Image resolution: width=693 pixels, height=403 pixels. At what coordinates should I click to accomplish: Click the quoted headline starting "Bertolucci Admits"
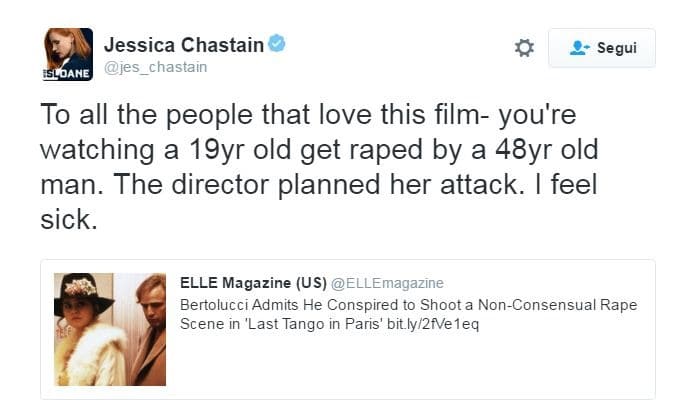[x=408, y=304]
